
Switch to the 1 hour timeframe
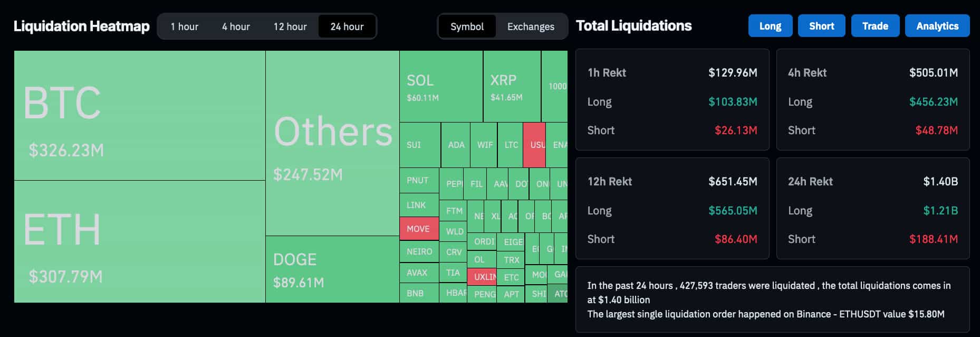coord(184,26)
